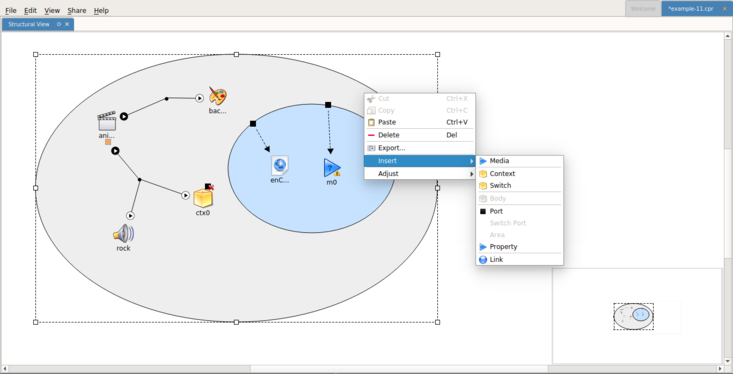The width and height of the screenshot is (733, 374).
Task: Click the port square above m0 arrow
Action: (x=328, y=105)
